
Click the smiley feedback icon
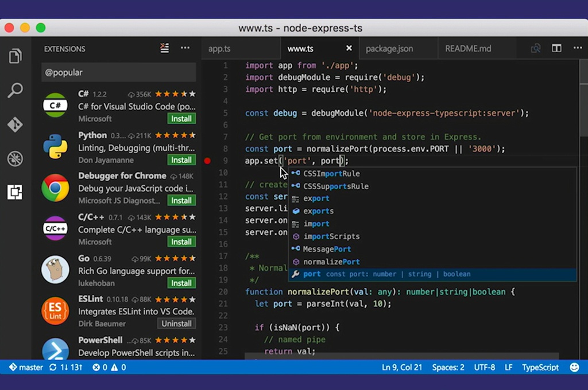[x=574, y=367]
